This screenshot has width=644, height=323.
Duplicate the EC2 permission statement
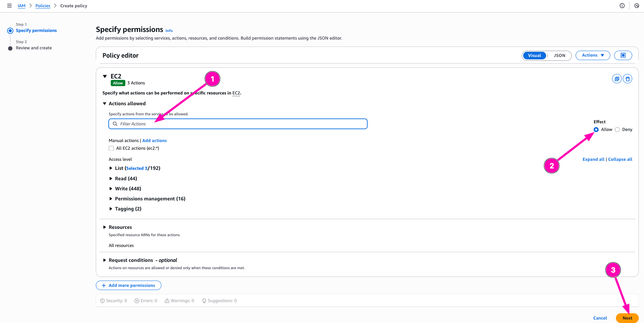tap(617, 79)
